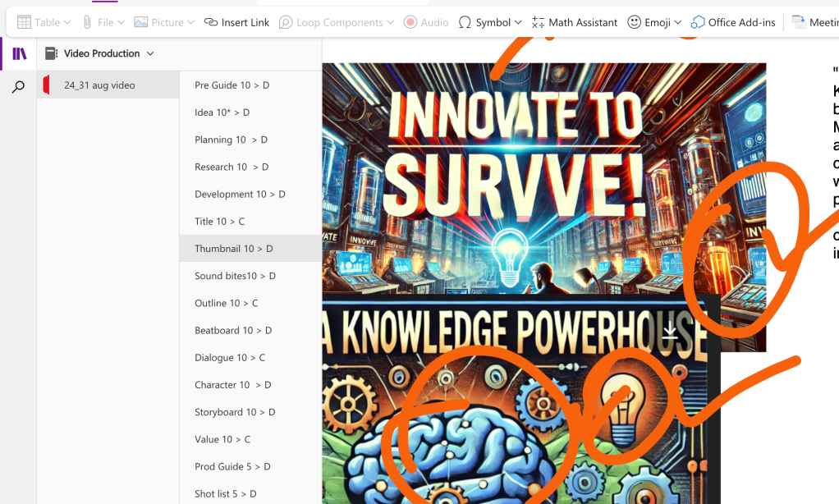Click the Picture insert icon
The width and height of the screenshot is (839, 504).
[x=140, y=22]
